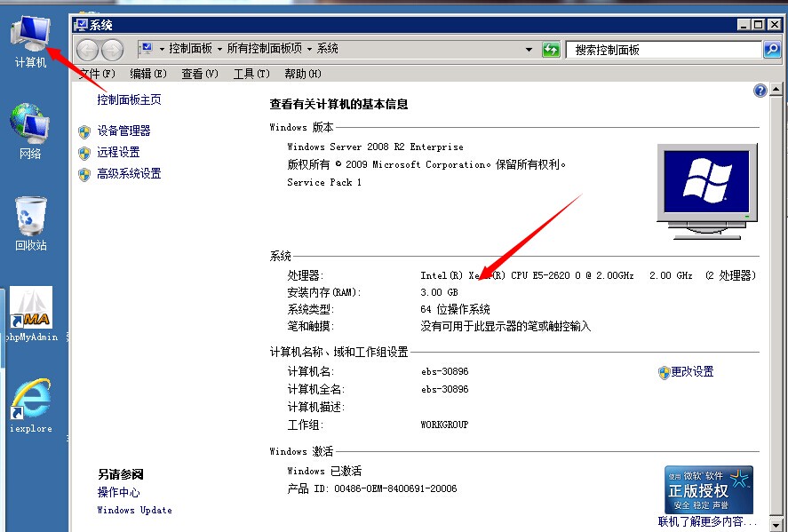Click the 系统 breadcrumb segment
This screenshot has height=532, width=788.
point(327,49)
